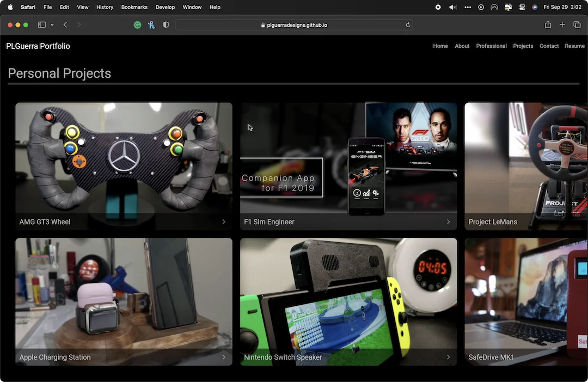The height and width of the screenshot is (382, 588).
Task: Go to the Projects nav link
Action: [x=523, y=46]
